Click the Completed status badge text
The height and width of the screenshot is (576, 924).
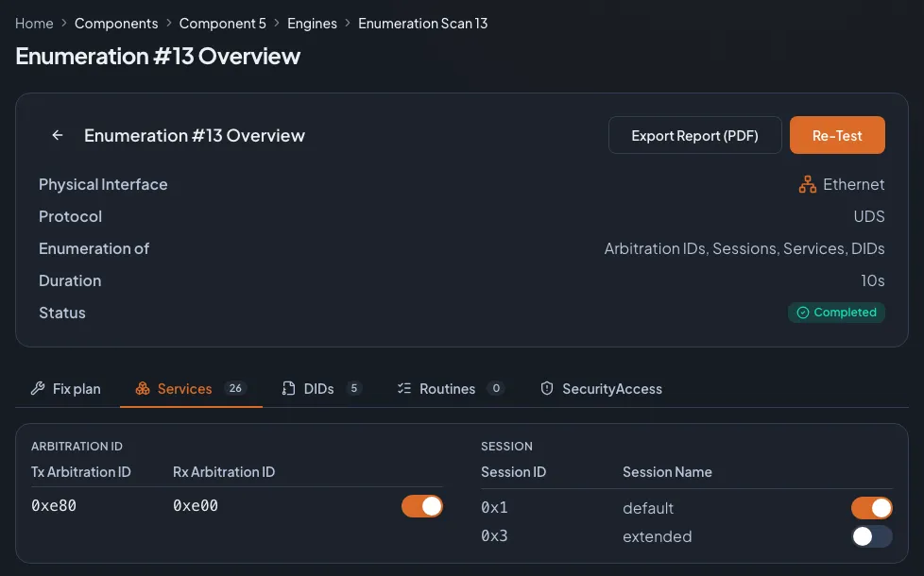[x=845, y=313]
